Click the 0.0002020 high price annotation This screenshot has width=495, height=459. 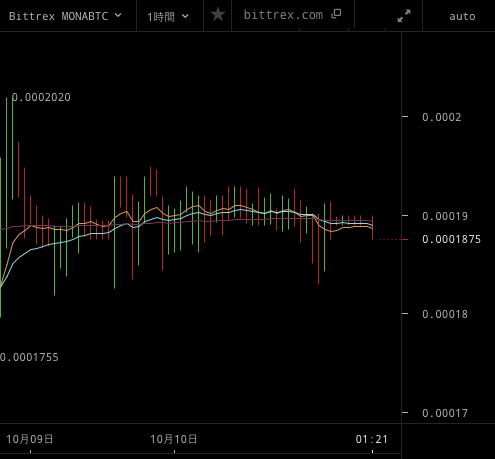click(x=41, y=97)
